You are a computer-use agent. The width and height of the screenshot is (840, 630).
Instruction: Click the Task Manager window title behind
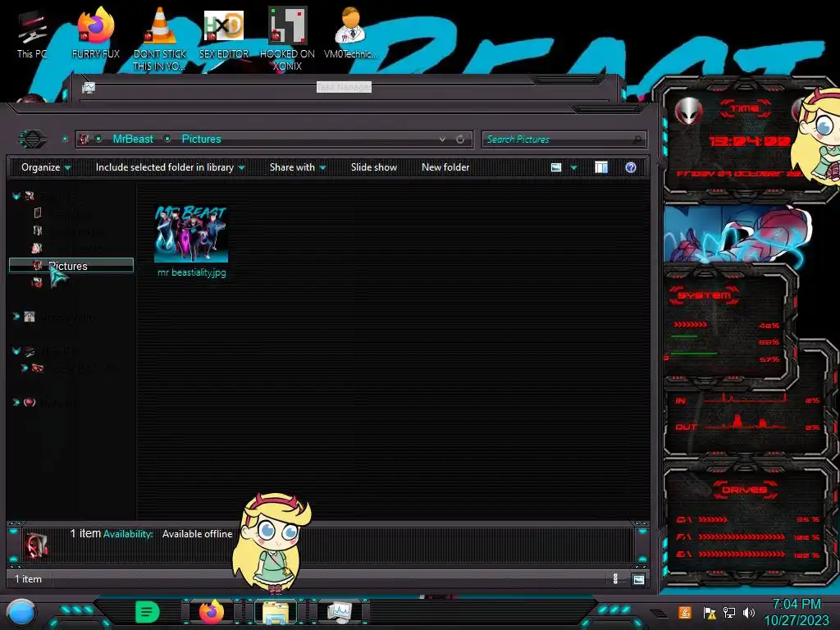(344, 87)
